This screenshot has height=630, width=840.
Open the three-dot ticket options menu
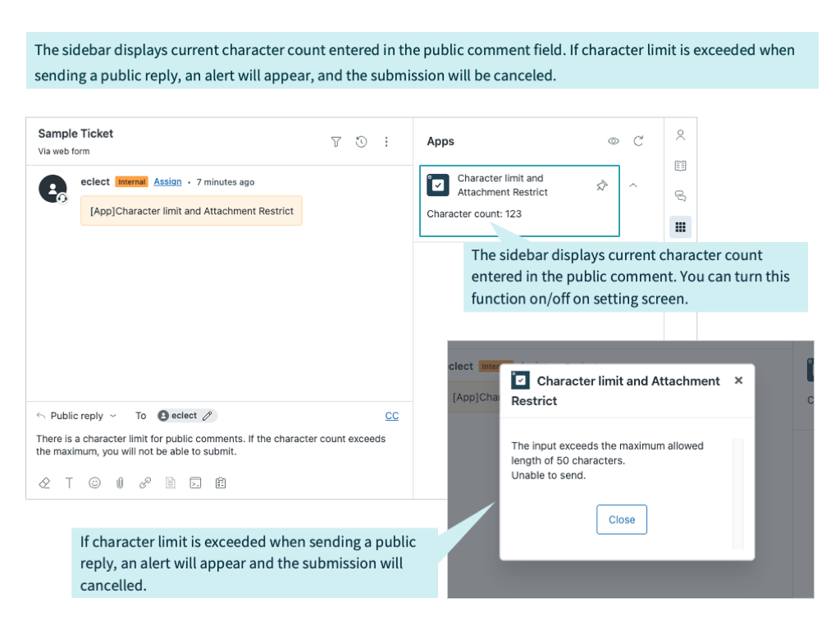(386, 141)
